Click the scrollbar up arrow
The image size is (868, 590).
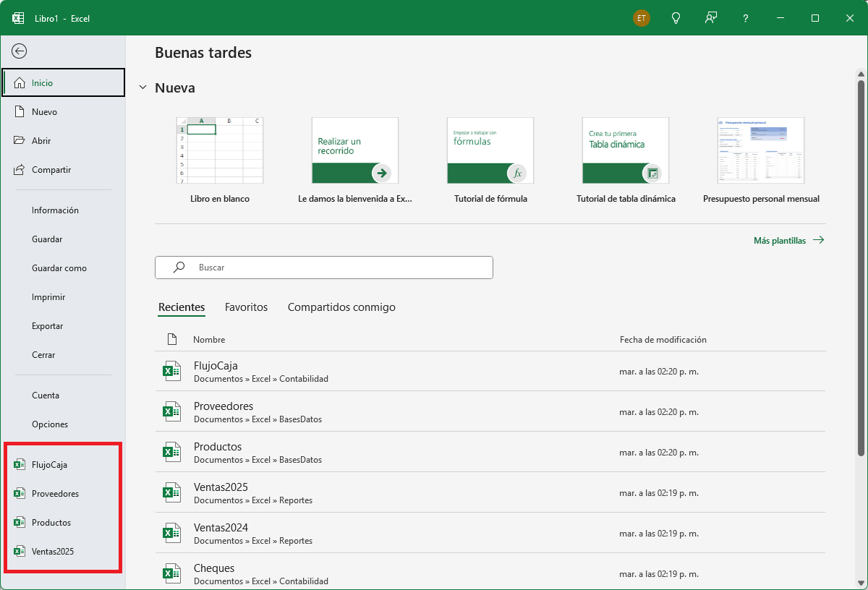point(861,74)
